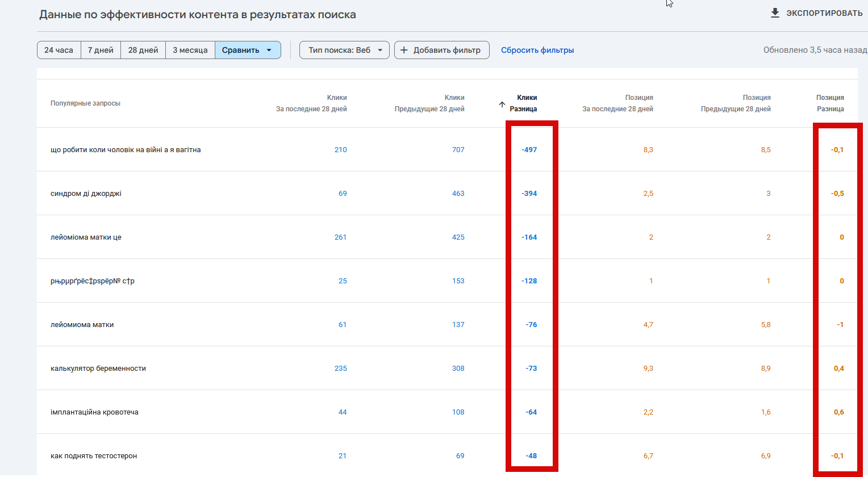Click the previous clicks value 108
Viewport: 868px width, 477px height.
click(x=458, y=412)
